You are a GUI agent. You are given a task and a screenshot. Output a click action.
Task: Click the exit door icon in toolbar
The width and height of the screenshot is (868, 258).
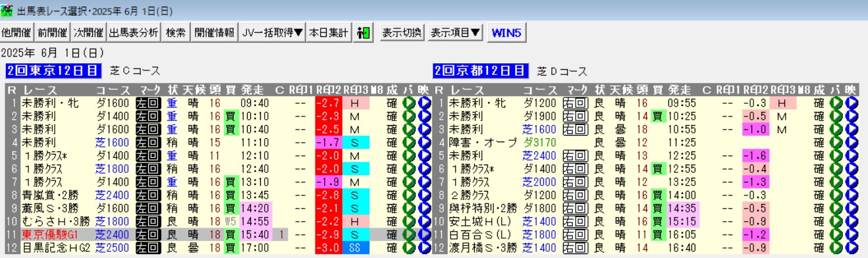pos(363,32)
